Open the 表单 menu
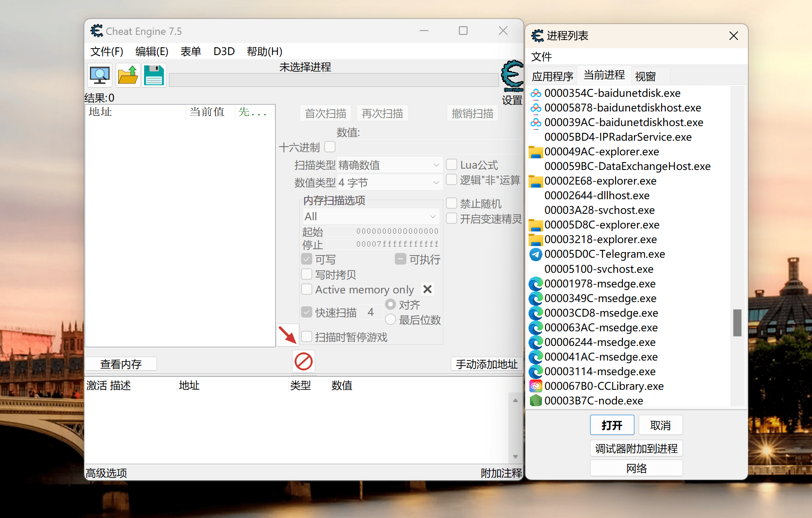The image size is (812, 518). 191,52
